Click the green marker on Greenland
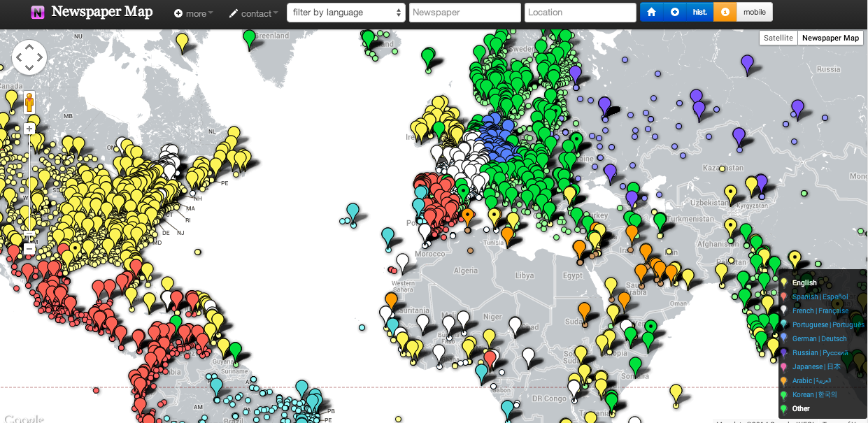Screen dimensions: 868x423 coord(249,38)
